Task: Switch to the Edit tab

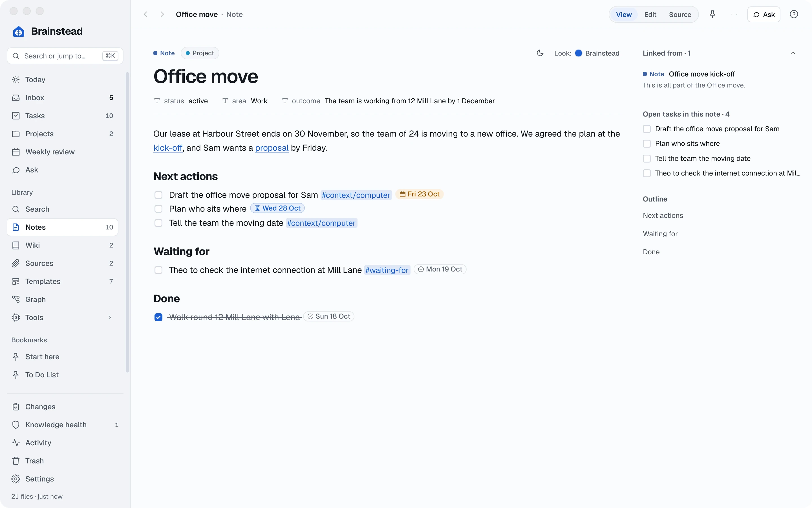Action: pyautogui.click(x=650, y=14)
